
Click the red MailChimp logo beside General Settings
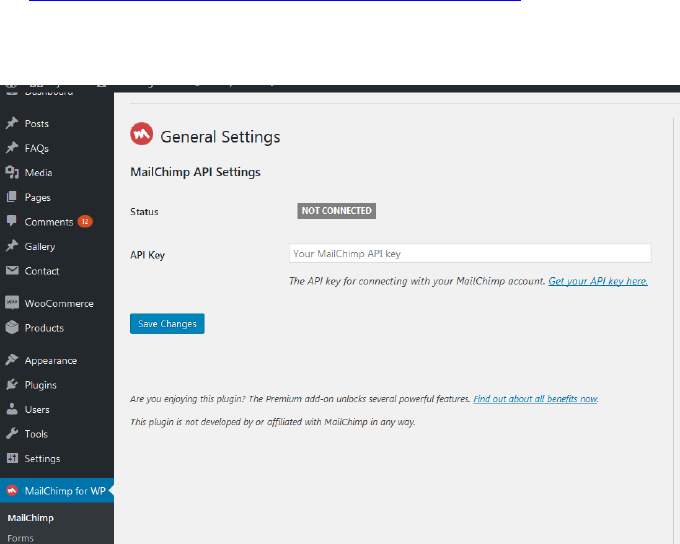point(141,134)
